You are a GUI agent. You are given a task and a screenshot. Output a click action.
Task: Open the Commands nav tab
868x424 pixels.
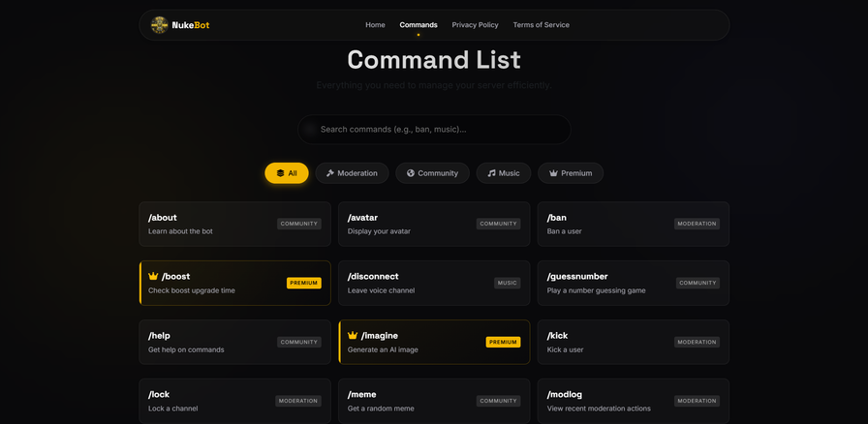[418, 25]
